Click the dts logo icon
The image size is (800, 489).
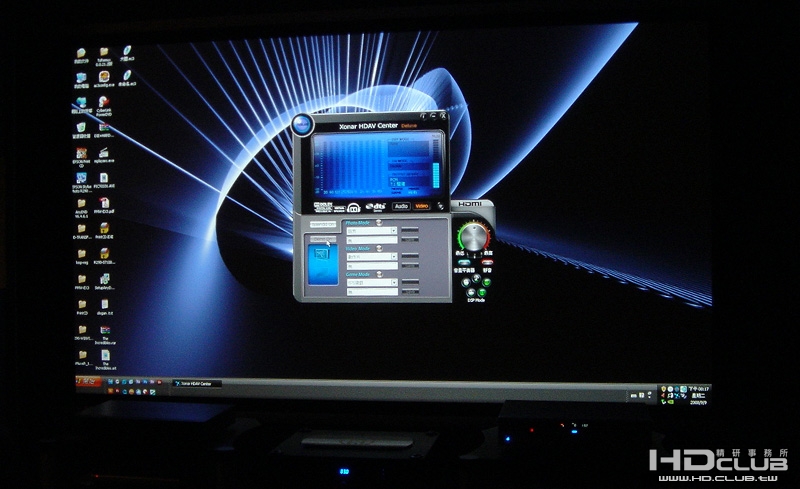pyautogui.click(x=376, y=207)
